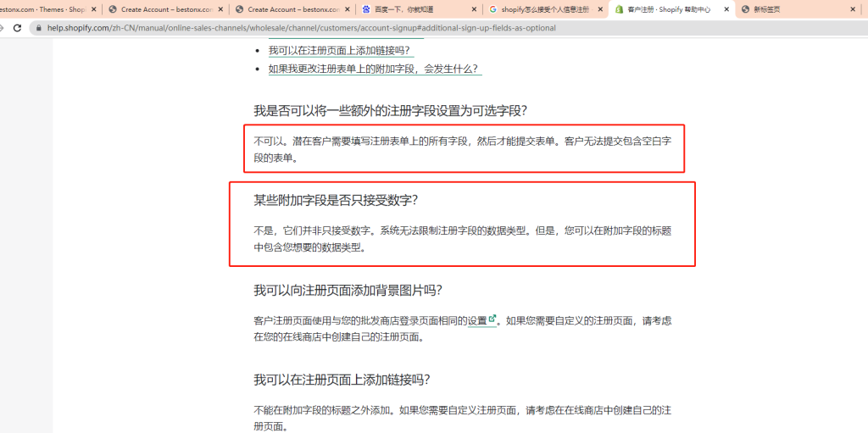Viewport: 868px width, 433px height.
Task: Close the first Create Account tab
Action: tap(220, 9)
